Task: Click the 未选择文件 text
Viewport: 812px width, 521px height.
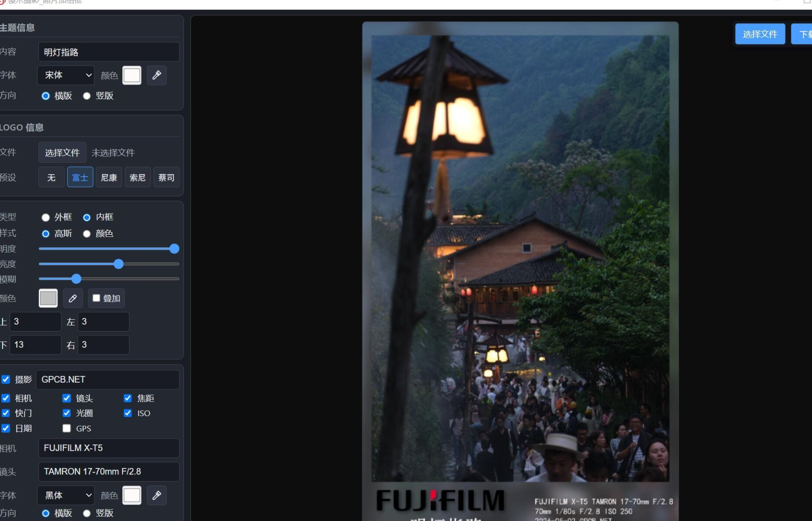Action: click(x=113, y=153)
